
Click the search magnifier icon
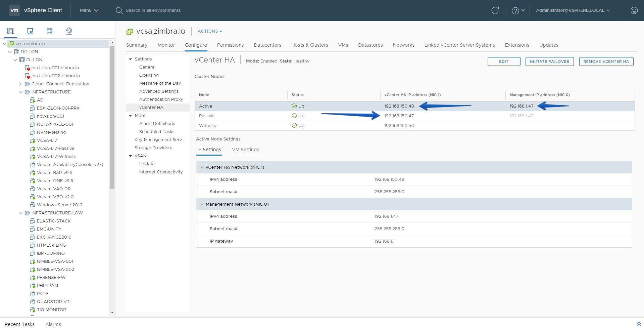119,10
